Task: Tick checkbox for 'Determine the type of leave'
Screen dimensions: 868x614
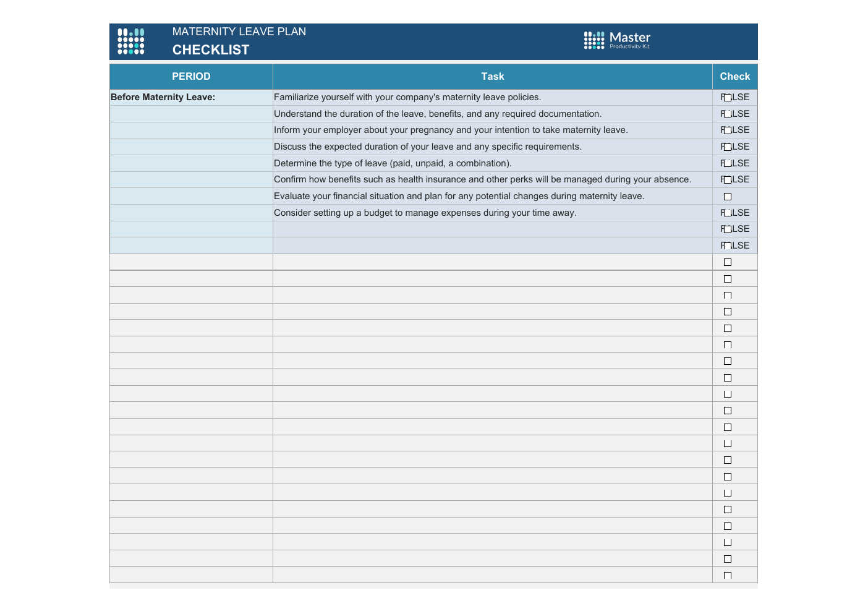Action: pyautogui.click(x=728, y=163)
